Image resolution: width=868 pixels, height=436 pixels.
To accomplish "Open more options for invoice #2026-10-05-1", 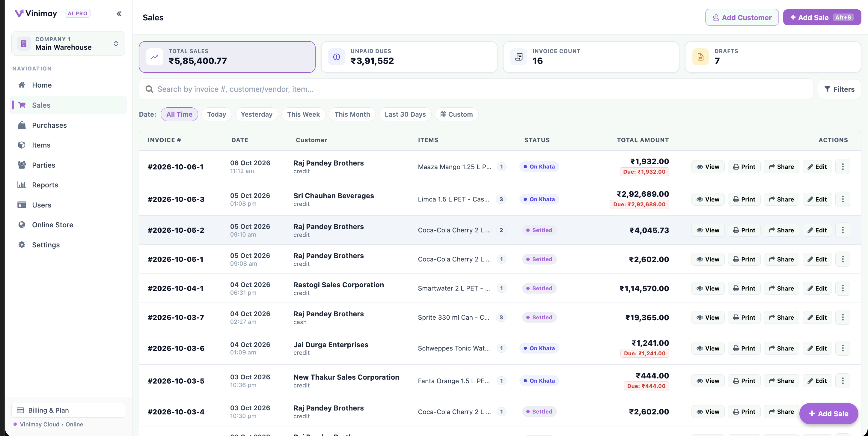I will tap(843, 259).
